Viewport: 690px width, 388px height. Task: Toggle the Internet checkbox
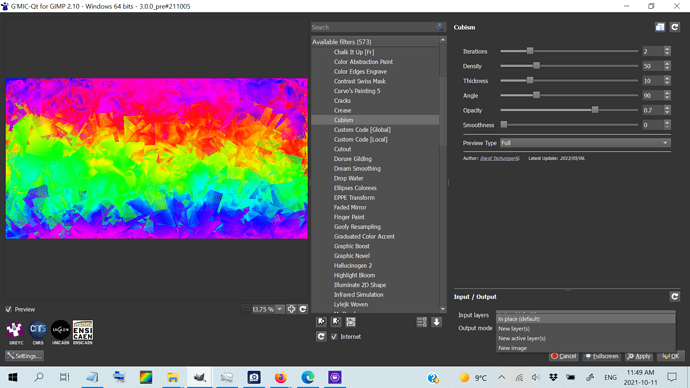tap(334, 337)
